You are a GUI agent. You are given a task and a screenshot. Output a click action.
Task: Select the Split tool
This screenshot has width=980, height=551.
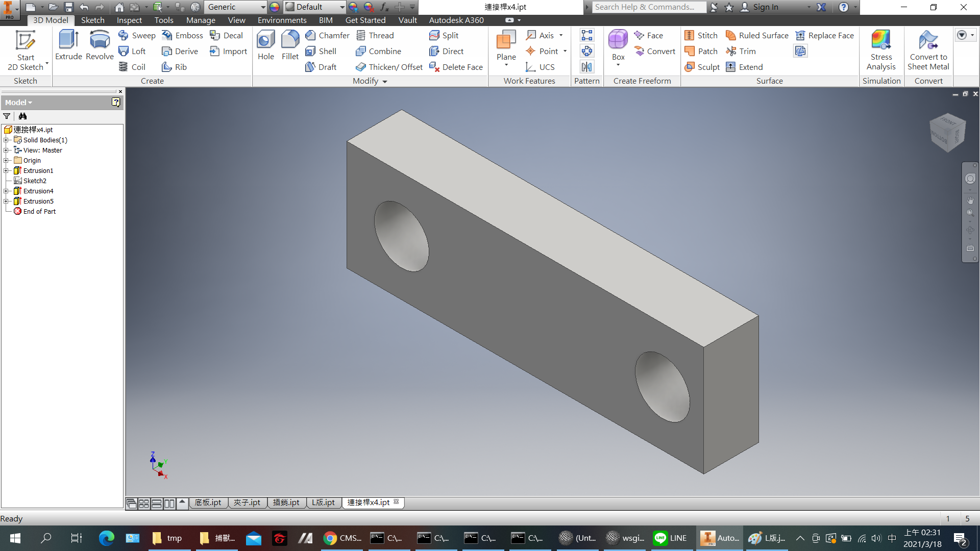[444, 35]
